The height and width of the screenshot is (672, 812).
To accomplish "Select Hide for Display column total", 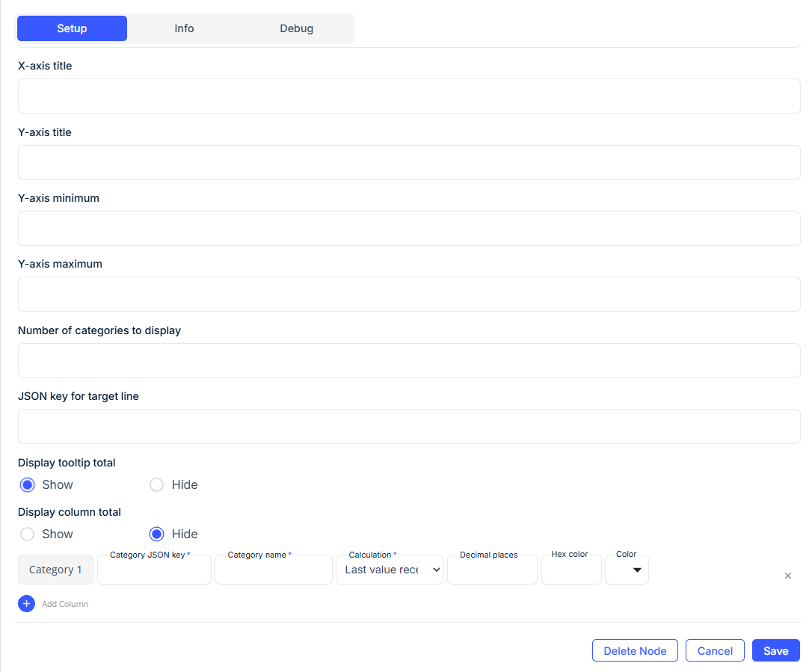I will pos(156,534).
